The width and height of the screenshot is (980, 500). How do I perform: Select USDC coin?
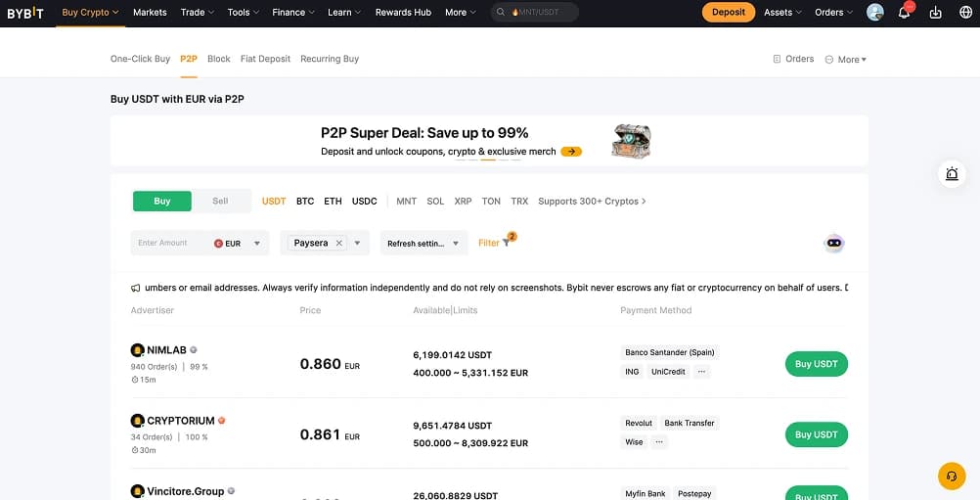tap(365, 202)
